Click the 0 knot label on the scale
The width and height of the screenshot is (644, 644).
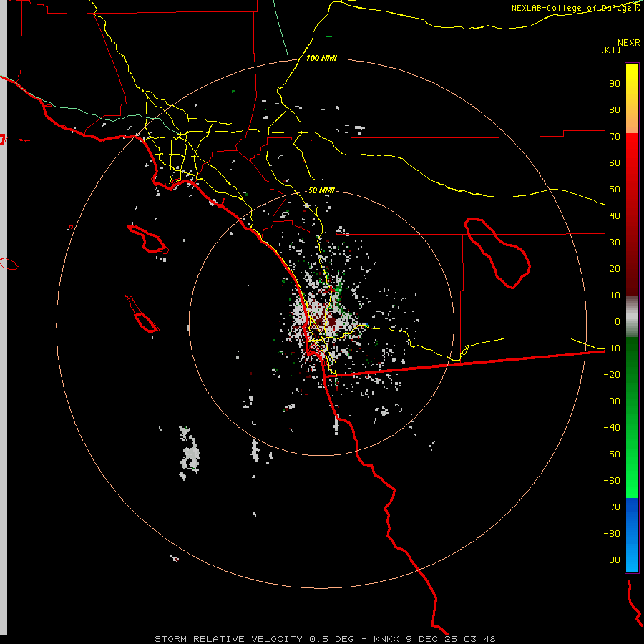pyautogui.click(x=618, y=321)
